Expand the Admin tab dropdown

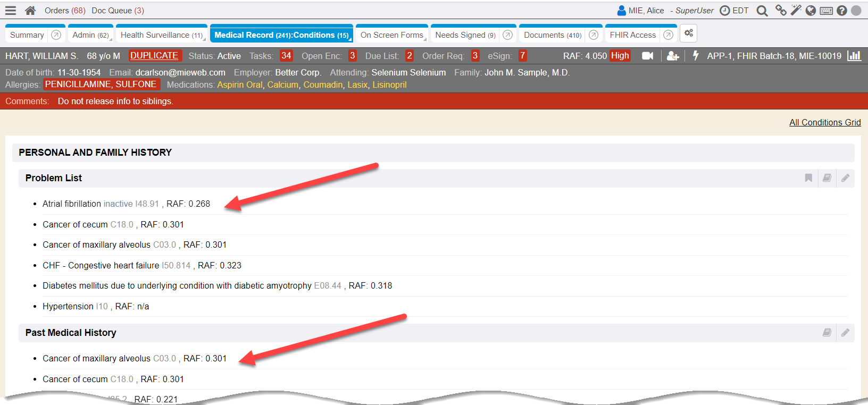pyautogui.click(x=111, y=39)
